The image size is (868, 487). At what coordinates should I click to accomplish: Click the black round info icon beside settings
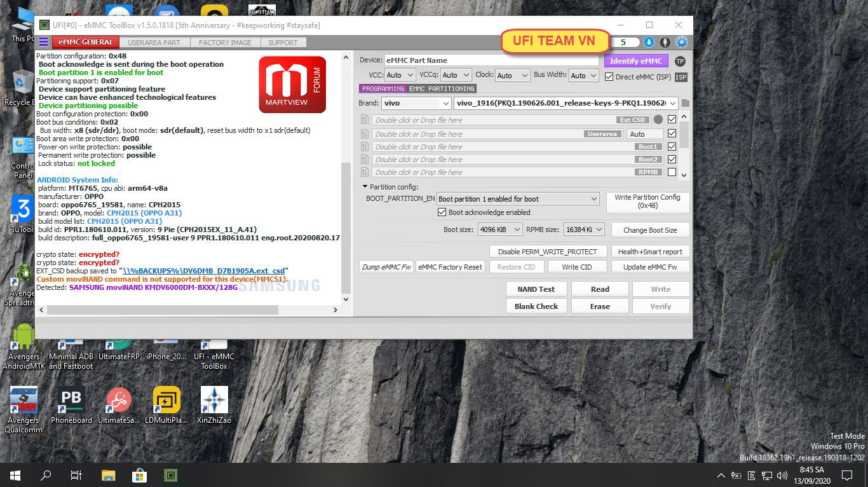coord(665,42)
